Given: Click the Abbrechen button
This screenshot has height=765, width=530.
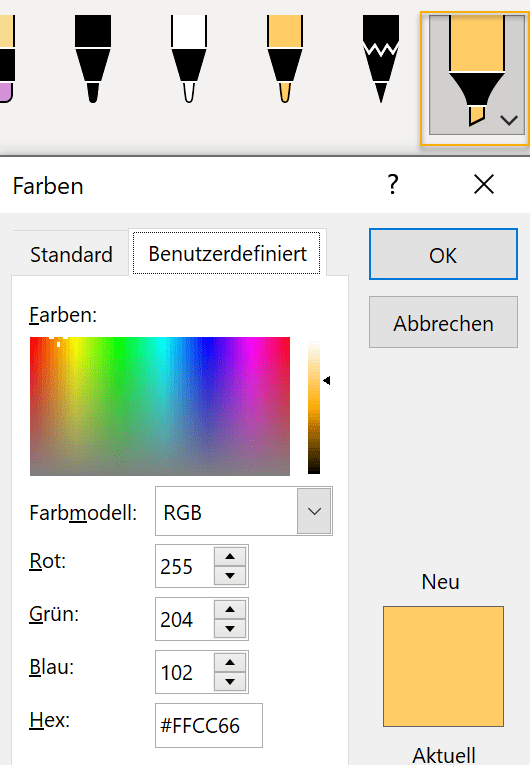Looking at the screenshot, I should (x=443, y=322).
